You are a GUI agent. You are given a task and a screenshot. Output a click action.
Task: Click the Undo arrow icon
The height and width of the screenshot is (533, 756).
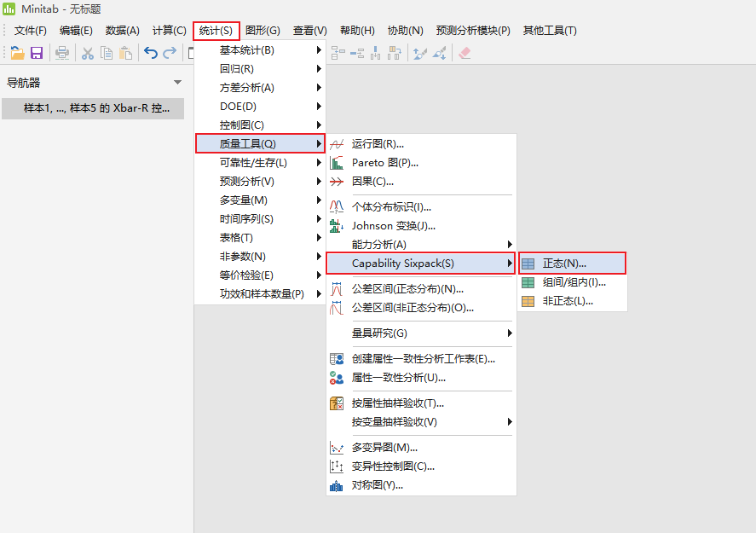coord(151,53)
